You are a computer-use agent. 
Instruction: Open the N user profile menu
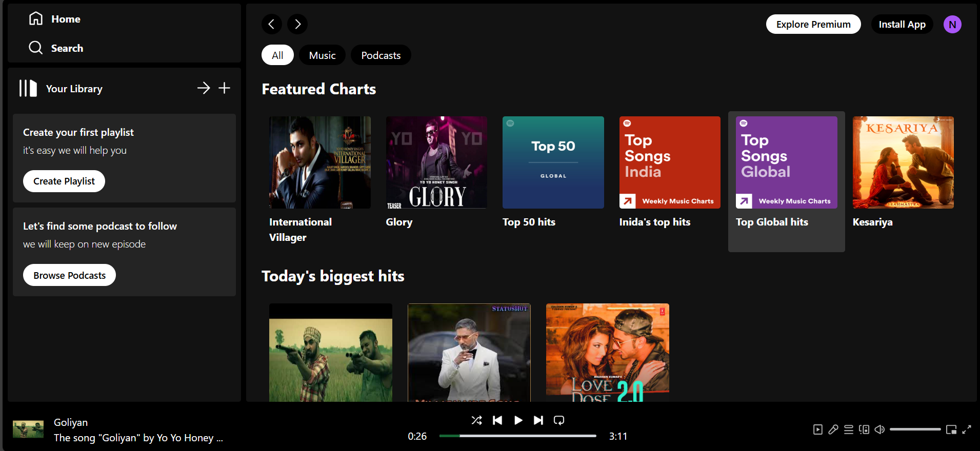click(952, 24)
